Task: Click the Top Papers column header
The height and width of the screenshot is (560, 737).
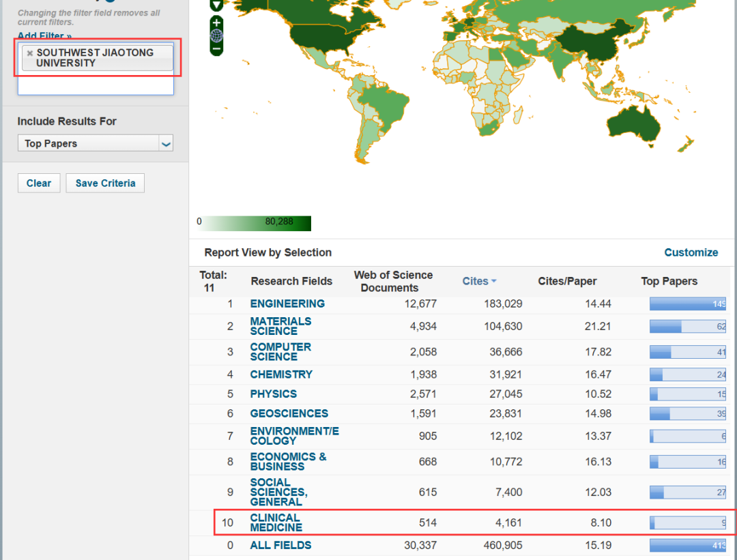Action: 669,281
